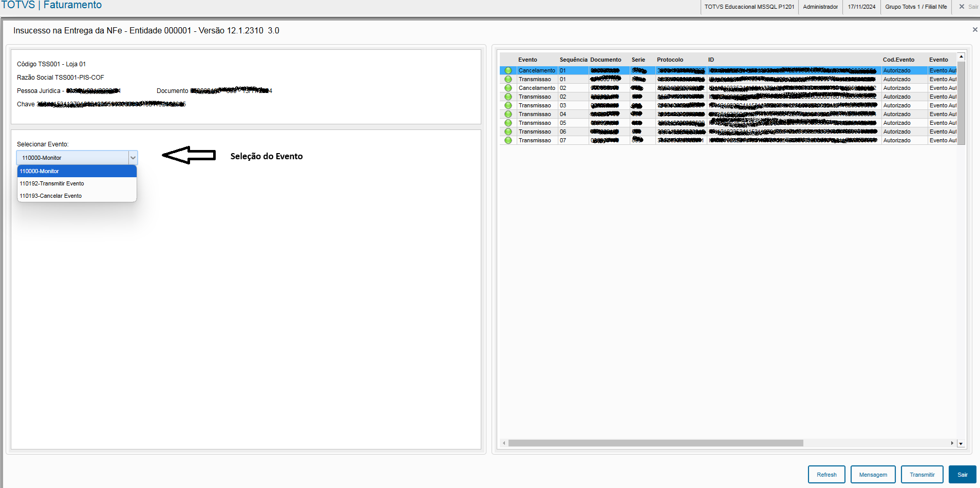Click green status icon of Transmissao row 01
The image size is (980, 488).
[x=508, y=79]
